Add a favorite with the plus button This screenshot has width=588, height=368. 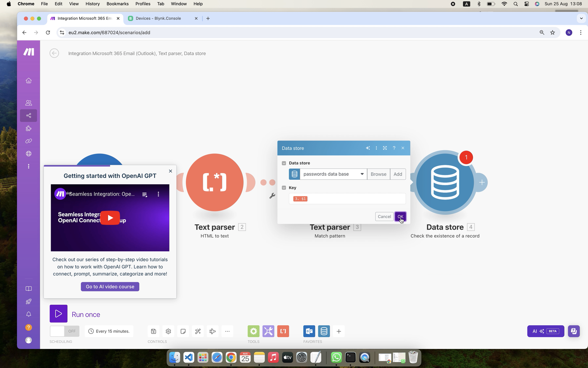339,331
